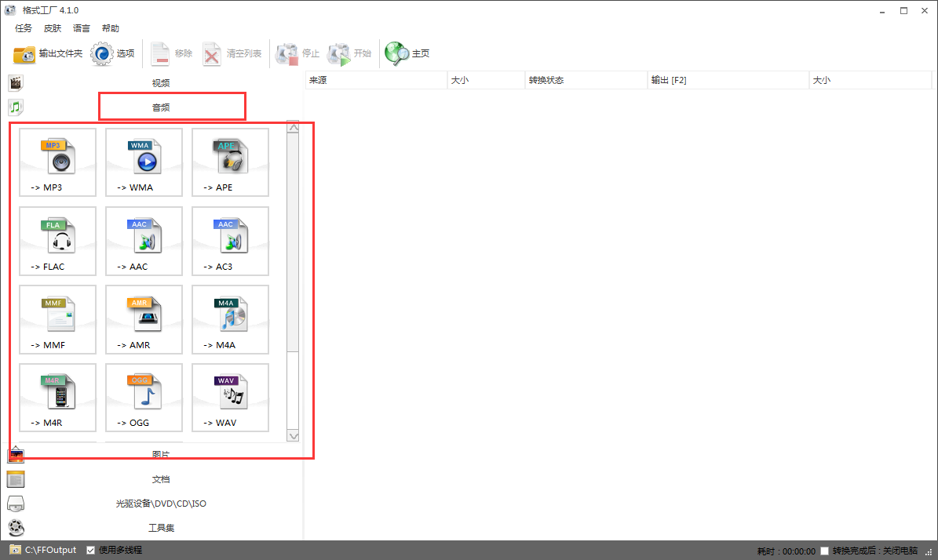Expand the 文档 category section

point(160,479)
